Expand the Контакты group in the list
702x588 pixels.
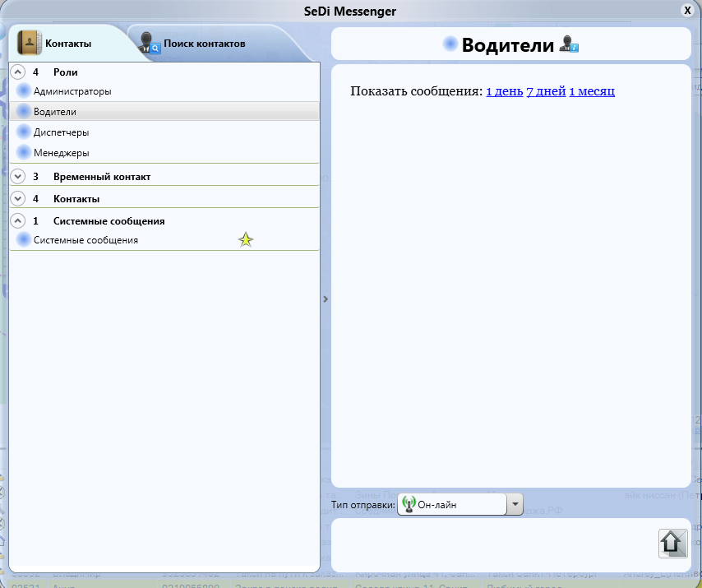(x=17, y=198)
